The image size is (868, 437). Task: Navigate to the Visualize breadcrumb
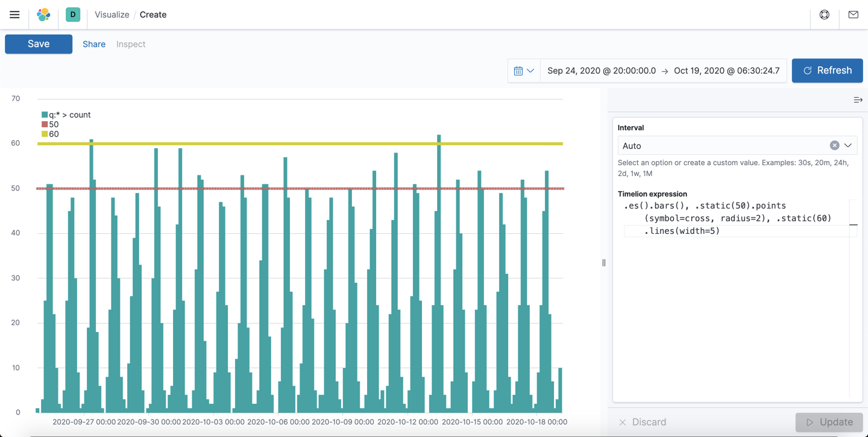point(112,14)
